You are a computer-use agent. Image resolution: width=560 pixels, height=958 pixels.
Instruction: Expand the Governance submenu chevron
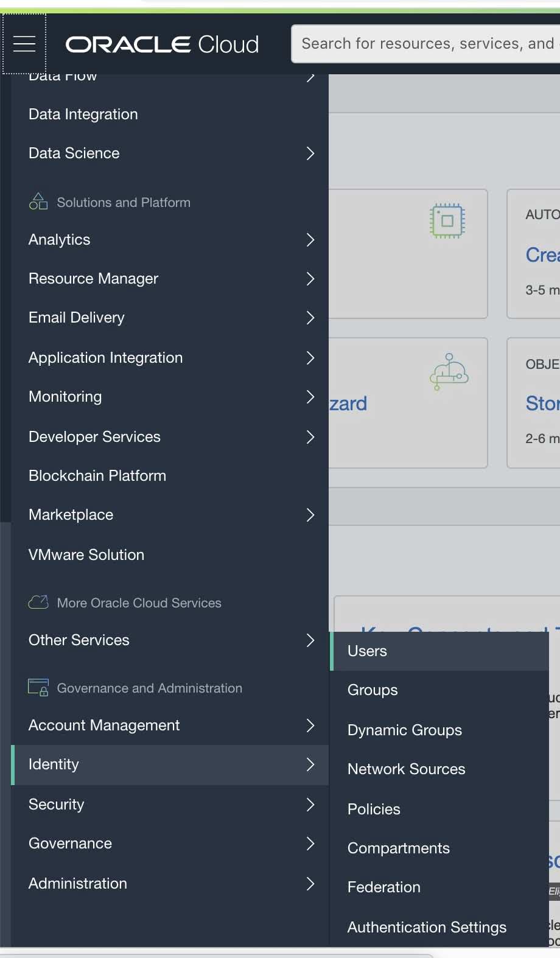pos(310,844)
